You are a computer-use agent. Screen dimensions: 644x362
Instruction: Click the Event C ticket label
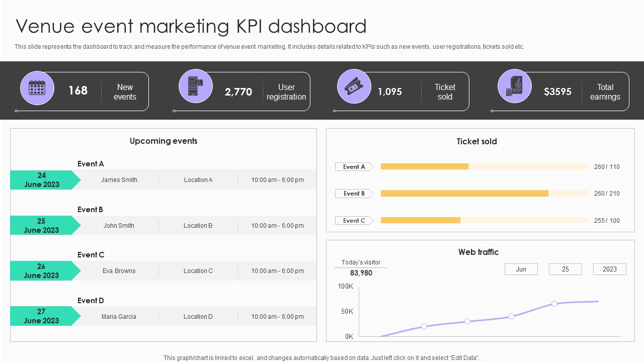[354, 221]
